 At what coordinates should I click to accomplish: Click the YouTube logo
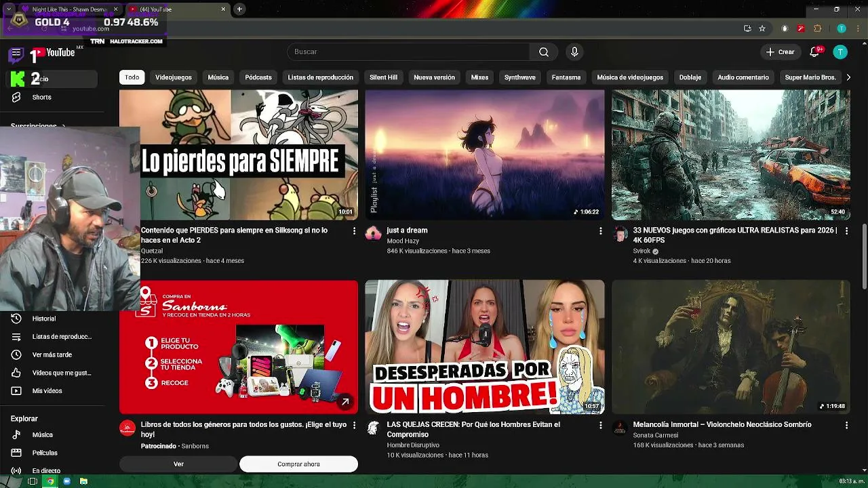click(x=53, y=53)
